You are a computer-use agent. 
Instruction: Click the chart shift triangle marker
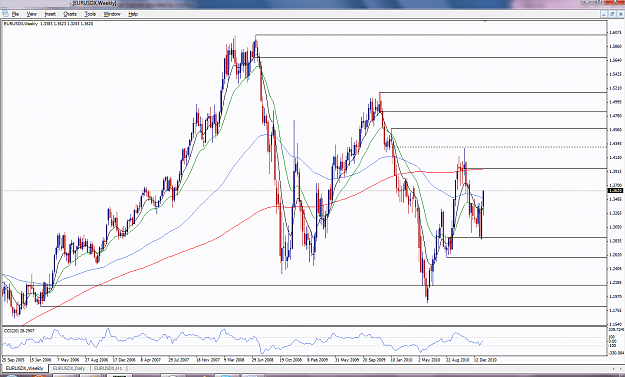pos(485,20)
